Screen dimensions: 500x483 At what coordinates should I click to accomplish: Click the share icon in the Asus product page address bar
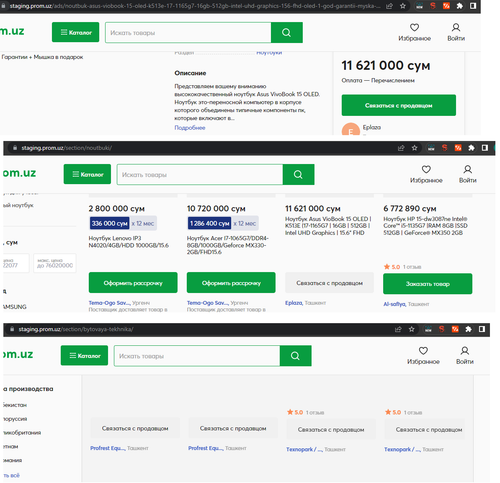(389, 6)
